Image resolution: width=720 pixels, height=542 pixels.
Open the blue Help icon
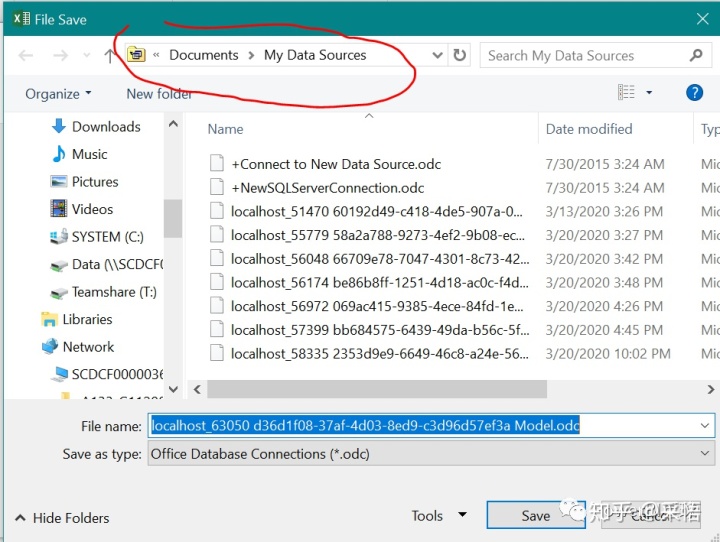coord(694,92)
